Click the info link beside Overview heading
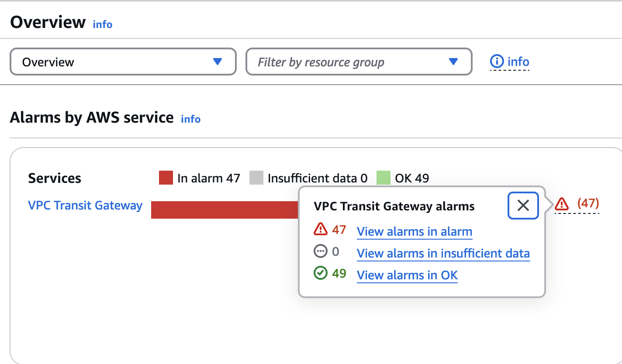The width and height of the screenshot is (622, 364). tap(103, 24)
